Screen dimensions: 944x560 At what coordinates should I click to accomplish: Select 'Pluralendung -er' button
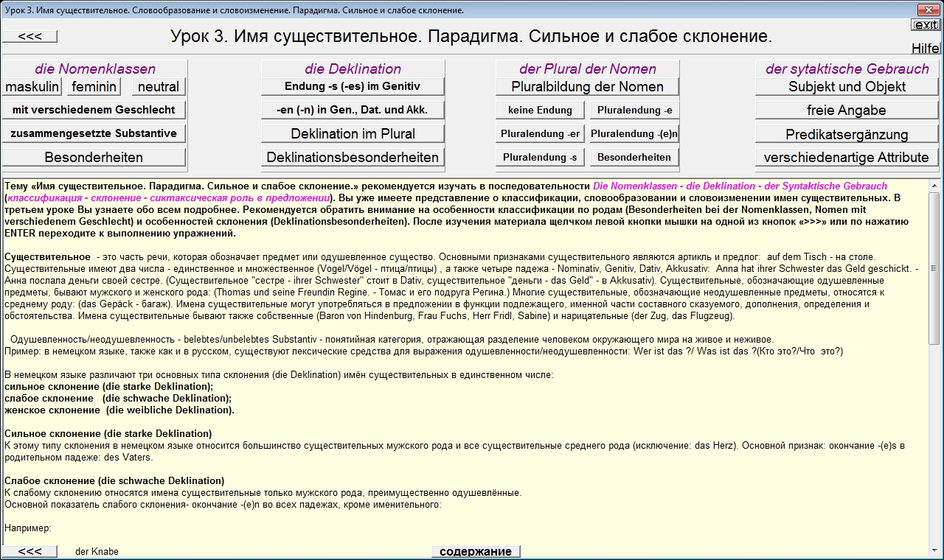pos(540,134)
